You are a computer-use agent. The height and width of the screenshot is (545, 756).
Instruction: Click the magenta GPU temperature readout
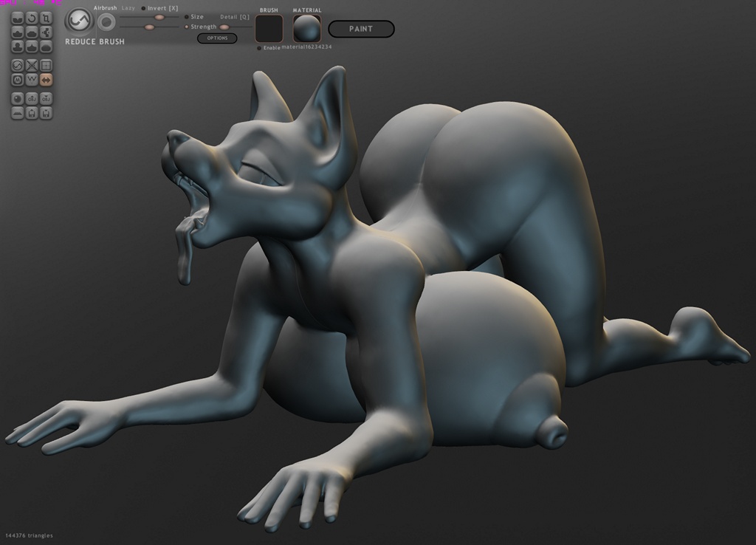point(31,2)
